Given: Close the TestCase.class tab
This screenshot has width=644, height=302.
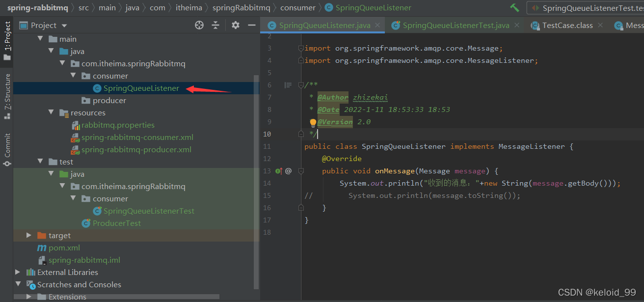Looking at the screenshot, I should (x=600, y=26).
